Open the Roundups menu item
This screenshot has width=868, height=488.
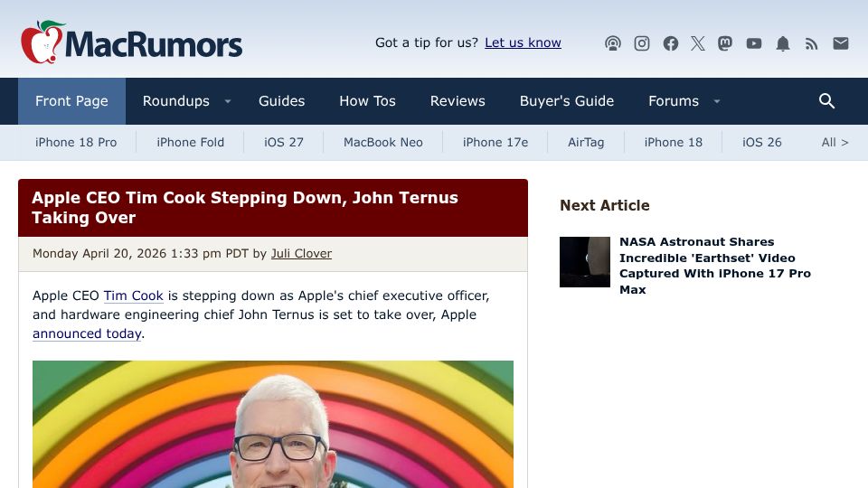[176, 101]
